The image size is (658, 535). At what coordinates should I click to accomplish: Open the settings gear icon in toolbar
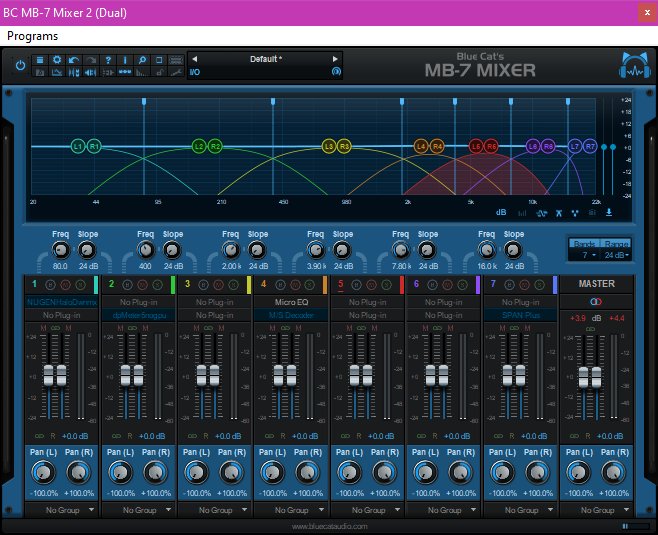coord(57,60)
